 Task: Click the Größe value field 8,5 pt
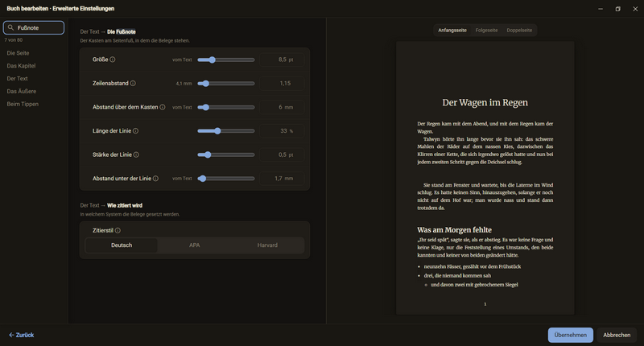point(283,60)
